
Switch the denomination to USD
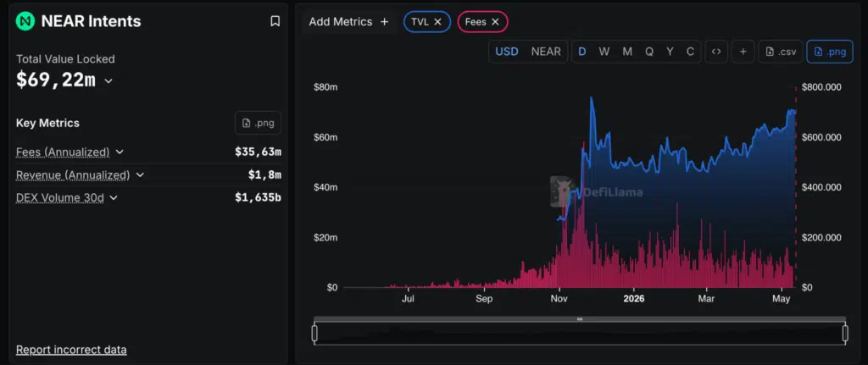pos(507,52)
